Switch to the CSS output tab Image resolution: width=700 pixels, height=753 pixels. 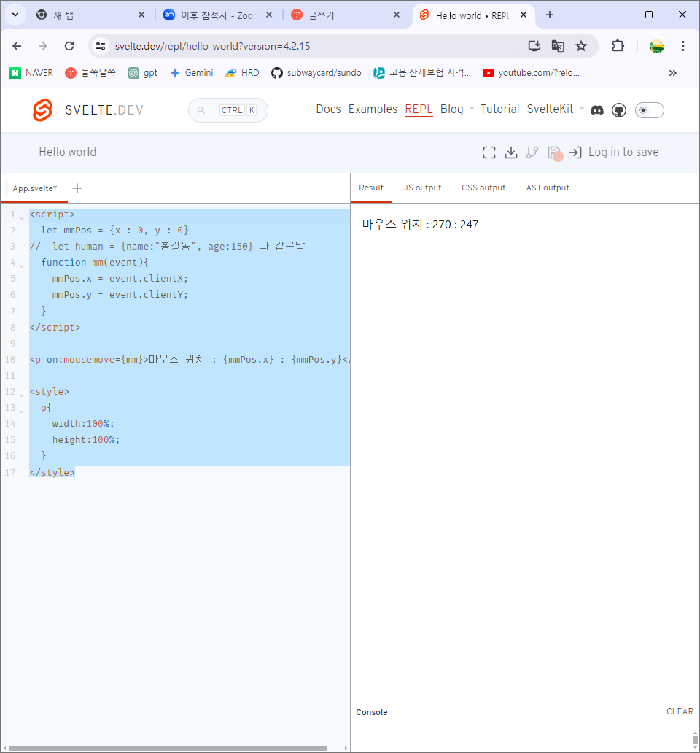pos(483,188)
